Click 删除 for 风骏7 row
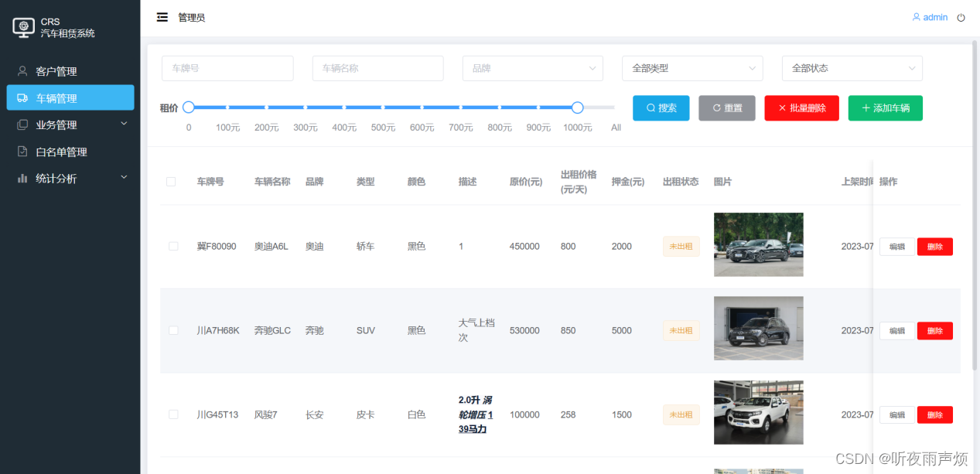 point(935,415)
